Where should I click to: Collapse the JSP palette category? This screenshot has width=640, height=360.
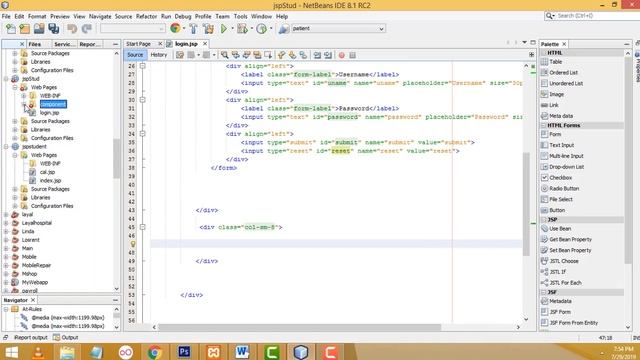(544, 220)
